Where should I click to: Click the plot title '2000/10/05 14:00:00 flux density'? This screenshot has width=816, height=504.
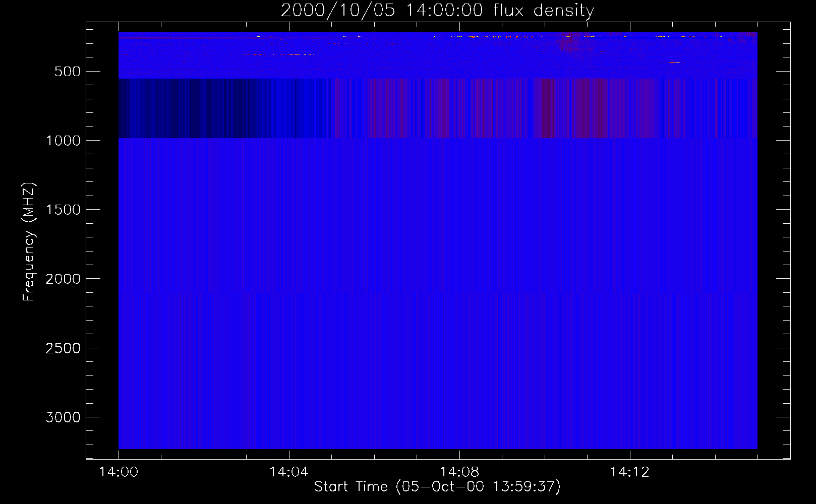click(437, 11)
